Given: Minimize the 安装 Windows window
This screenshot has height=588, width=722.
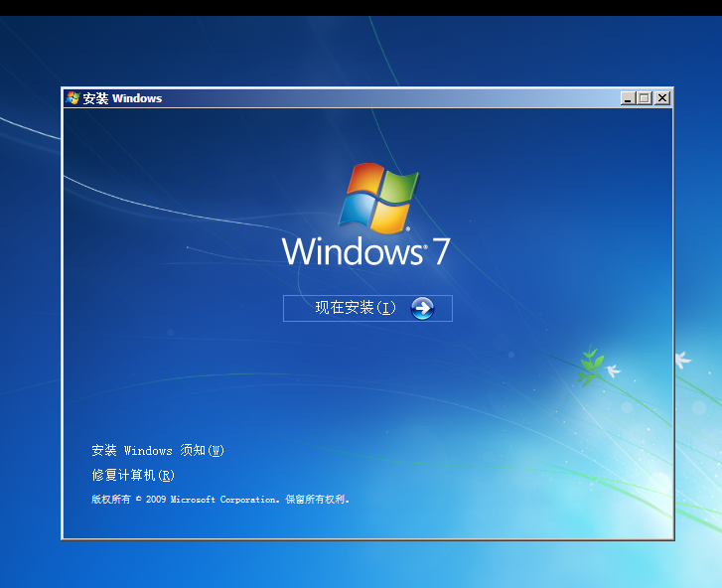Looking at the screenshot, I should tap(628, 98).
